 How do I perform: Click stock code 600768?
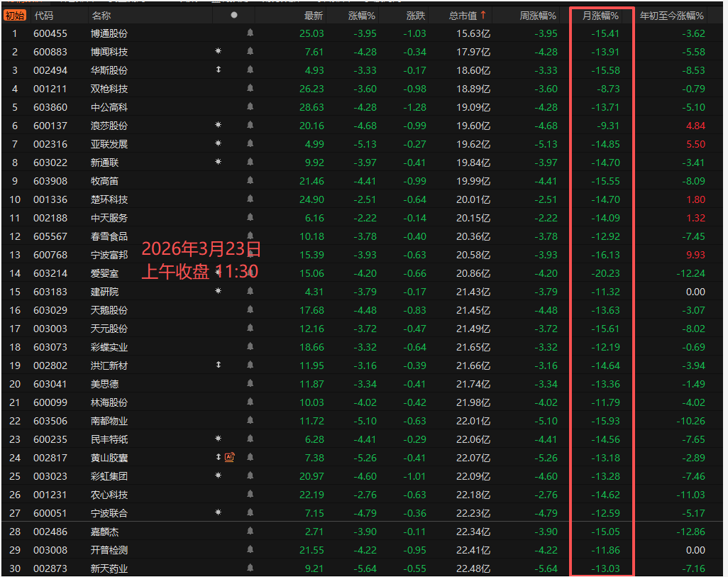pos(50,255)
